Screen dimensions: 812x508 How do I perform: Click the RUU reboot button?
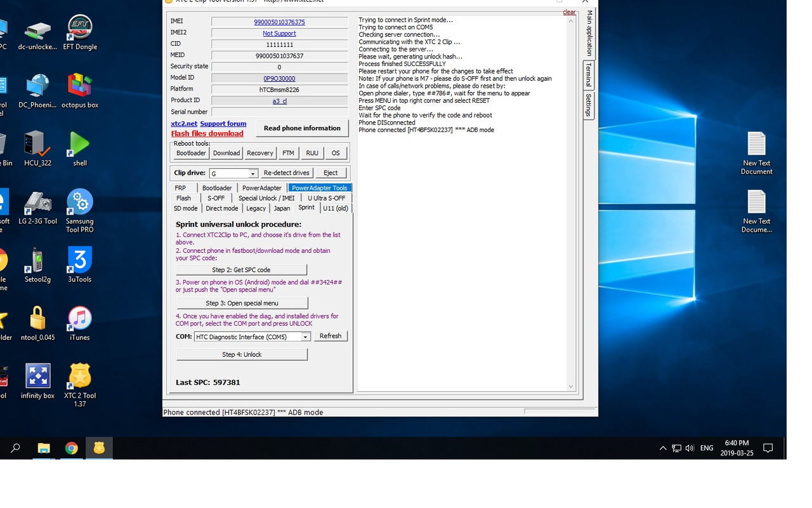pos(312,153)
